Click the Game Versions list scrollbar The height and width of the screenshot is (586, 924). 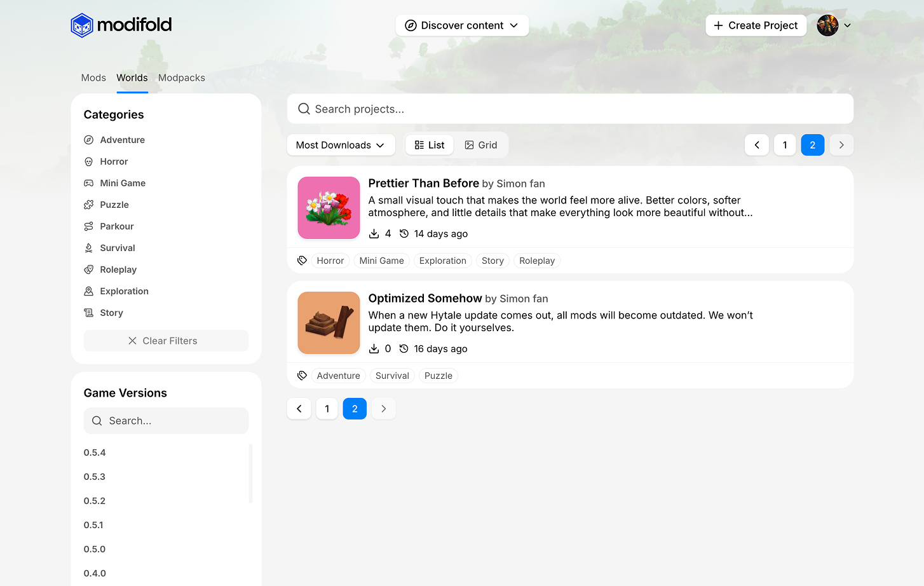point(250,474)
